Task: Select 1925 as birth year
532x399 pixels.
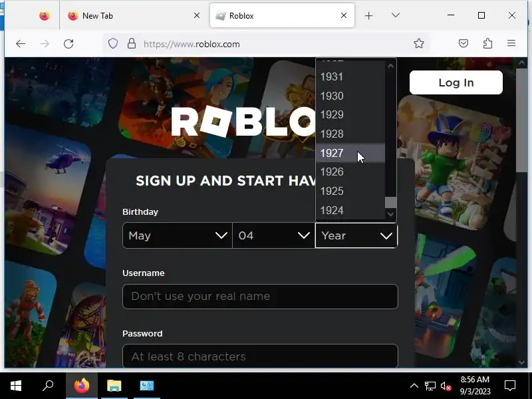Action: pos(350,191)
